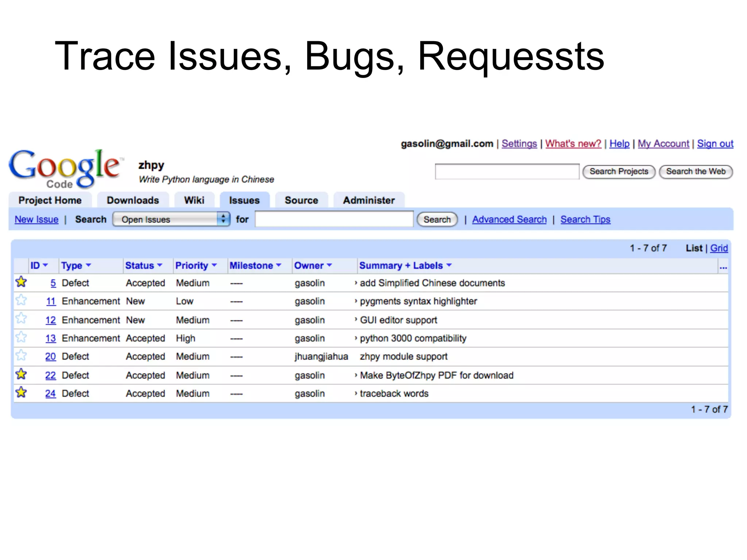Open the Open Issues search scope dropdown
Viewport: 747px width, 560px height.
[171, 219]
